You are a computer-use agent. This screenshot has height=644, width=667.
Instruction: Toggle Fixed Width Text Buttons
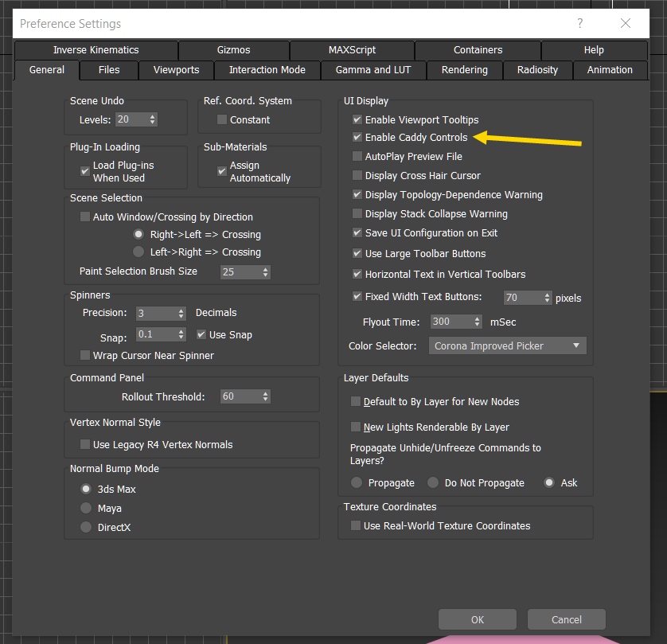pyautogui.click(x=357, y=296)
